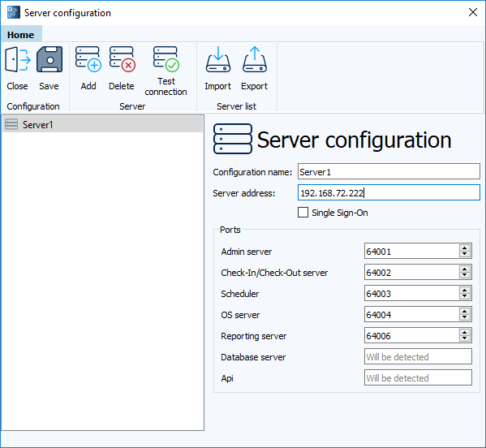Select Server1 in the server list
Viewport: 486px width, 448px height.
coord(102,125)
